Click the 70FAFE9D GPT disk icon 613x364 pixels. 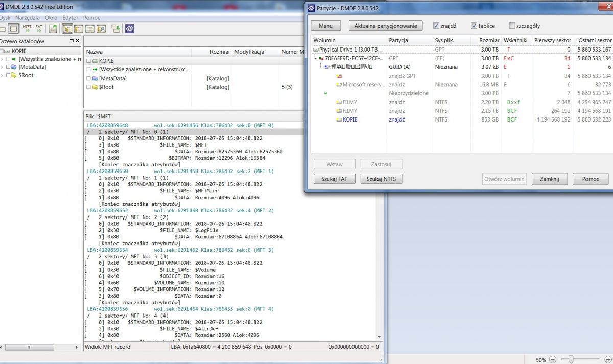[x=321, y=58]
